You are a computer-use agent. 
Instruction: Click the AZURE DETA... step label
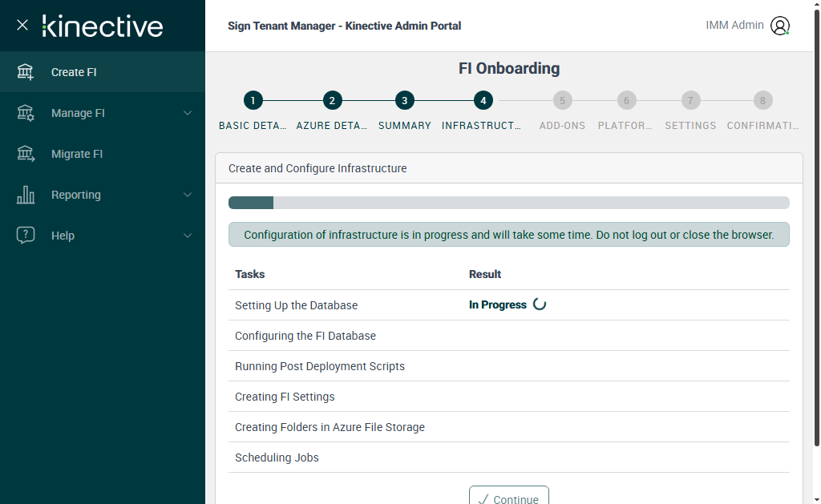point(332,126)
